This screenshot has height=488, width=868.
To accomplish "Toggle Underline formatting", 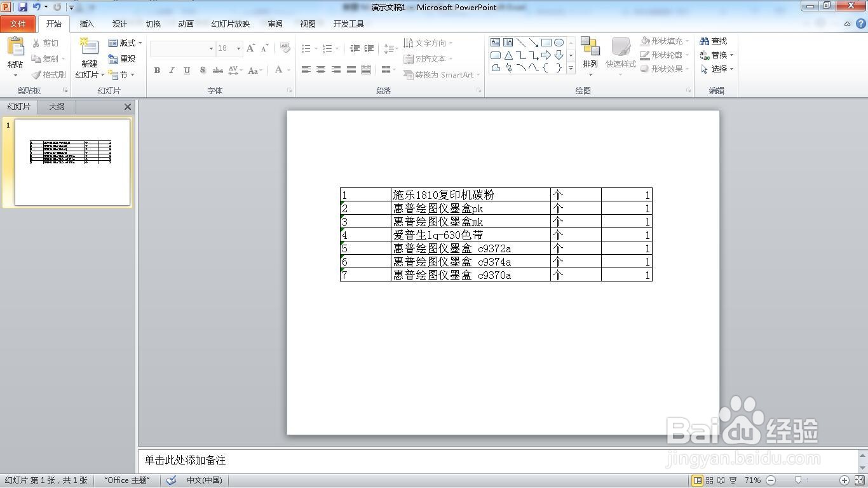I will [x=187, y=71].
